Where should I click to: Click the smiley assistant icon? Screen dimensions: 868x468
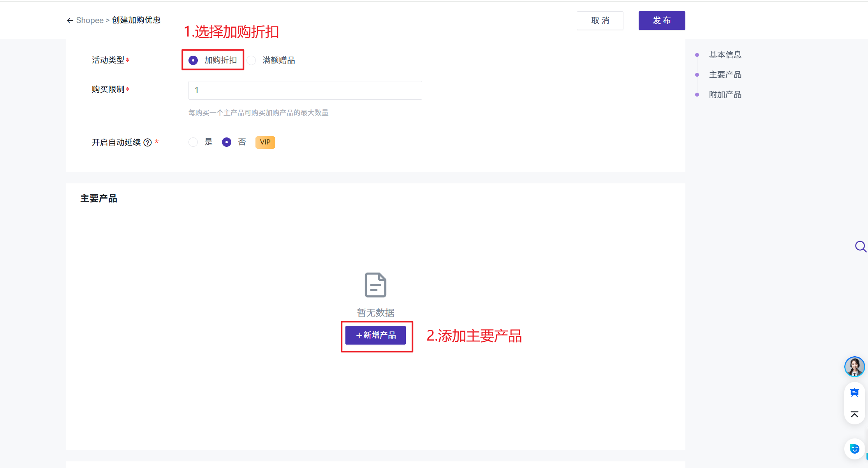coord(854,449)
